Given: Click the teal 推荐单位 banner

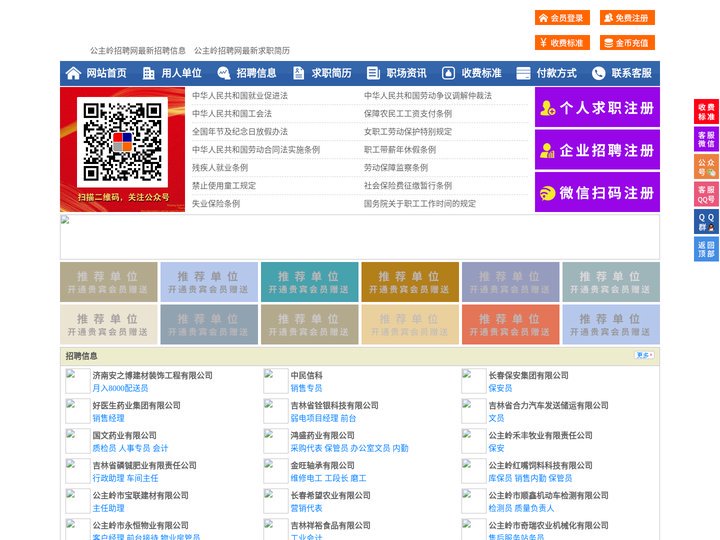Looking at the screenshot, I should [309, 282].
